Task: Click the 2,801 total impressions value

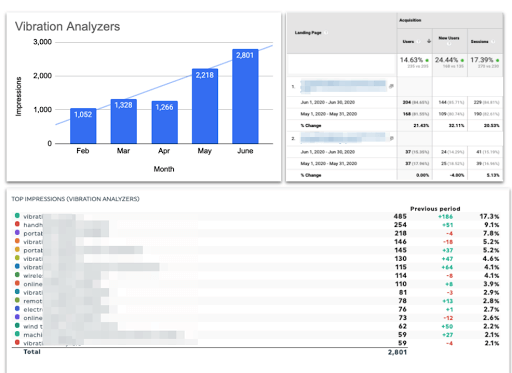Action: [397, 352]
